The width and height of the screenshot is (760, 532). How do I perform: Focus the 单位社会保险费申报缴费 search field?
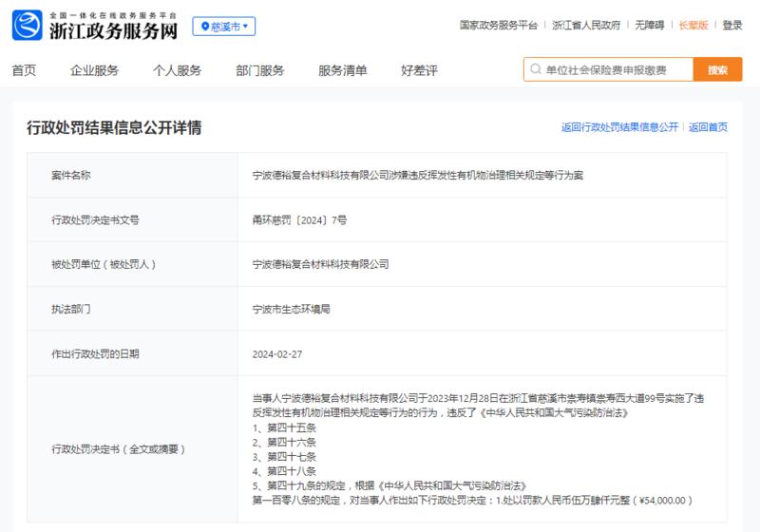click(608, 69)
